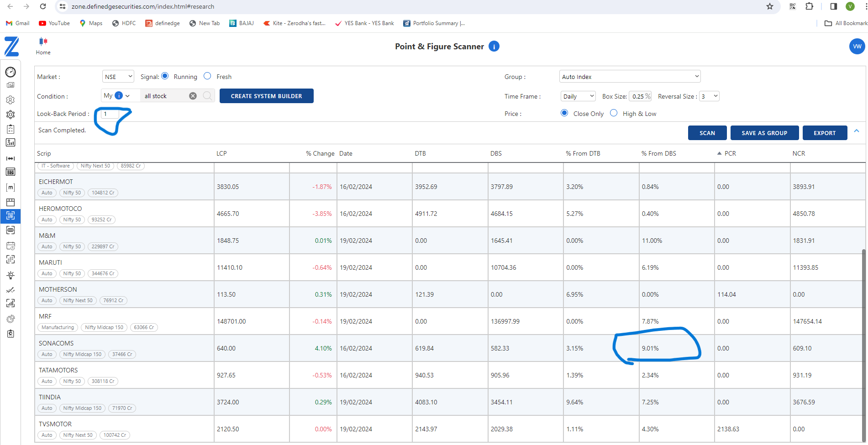Open the definedge bookmark

(163, 23)
